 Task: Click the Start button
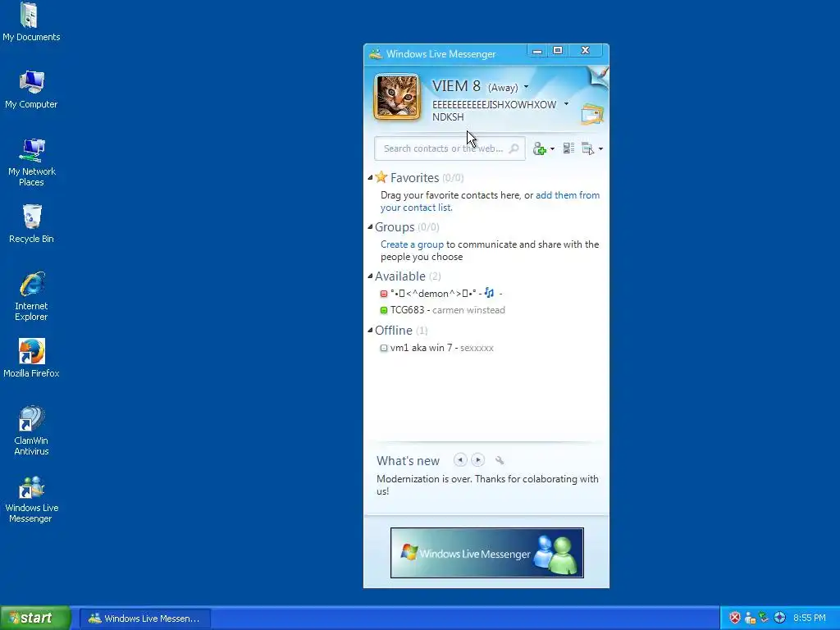click(x=35, y=618)
